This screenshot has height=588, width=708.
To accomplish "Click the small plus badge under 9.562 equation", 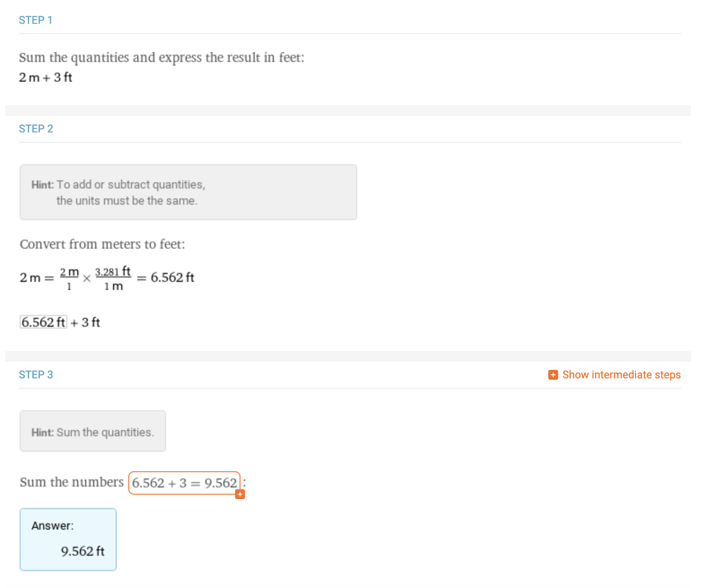I will tap(240, 494).
